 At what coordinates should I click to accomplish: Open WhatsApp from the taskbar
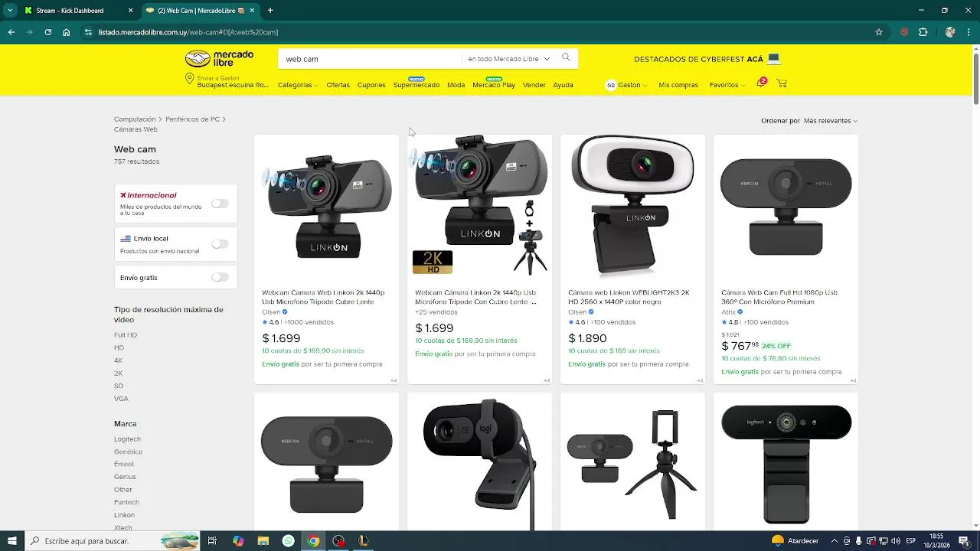tap(288, 541)
